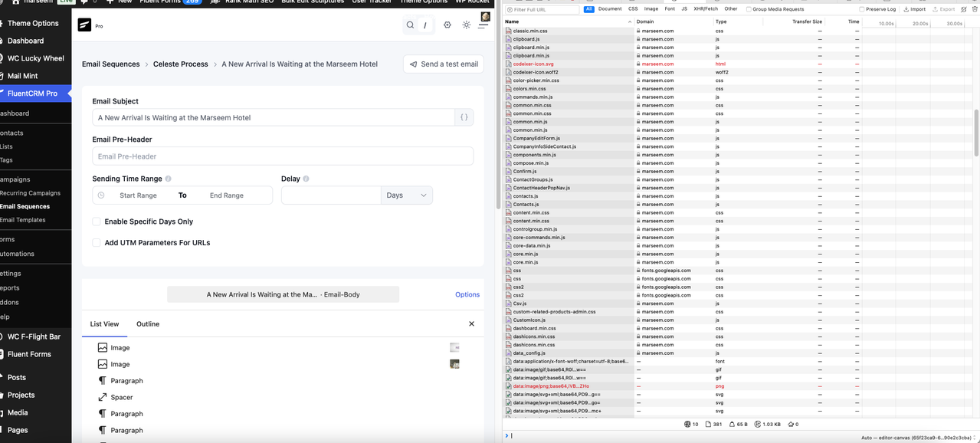Image resolution: width=980 pixels, height=443 pixels.
Task: Click the Delay number input field
Action: 331,195
